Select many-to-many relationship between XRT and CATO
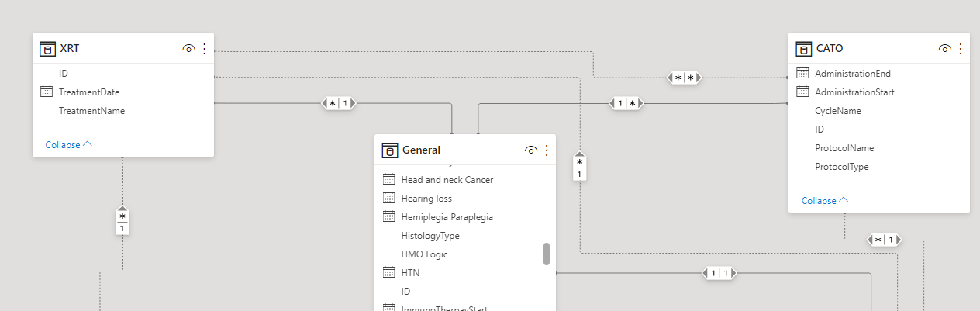Image resolution: width=980 pixels, height=311 pixels. tap(685, 78)
